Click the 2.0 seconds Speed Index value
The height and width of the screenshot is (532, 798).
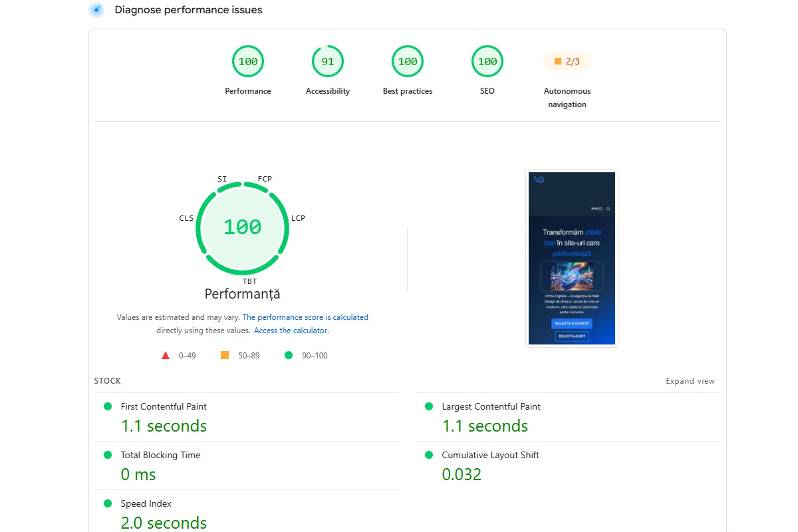point(164,523)
